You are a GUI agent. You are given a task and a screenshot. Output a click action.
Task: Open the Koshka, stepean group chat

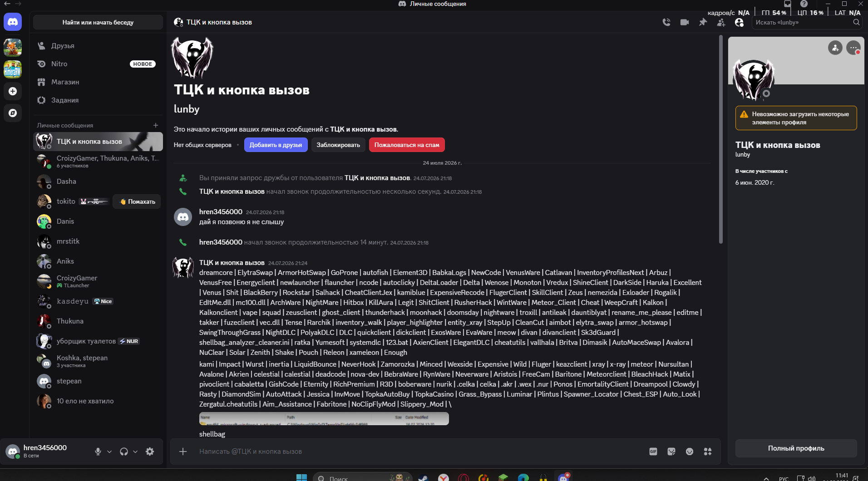click(x=98, y=361)
